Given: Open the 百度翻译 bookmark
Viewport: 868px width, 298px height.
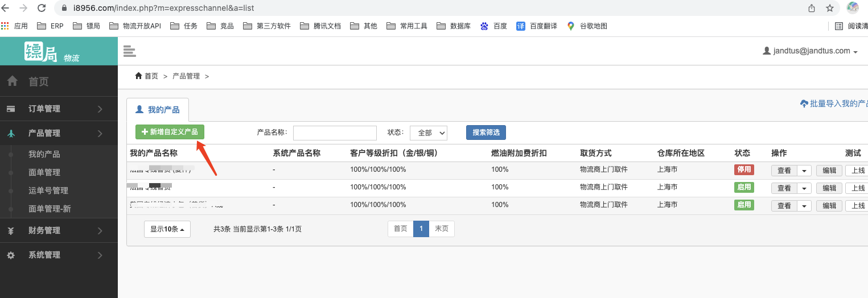Looking at the screenshot, I should click(x=537, y=26).
